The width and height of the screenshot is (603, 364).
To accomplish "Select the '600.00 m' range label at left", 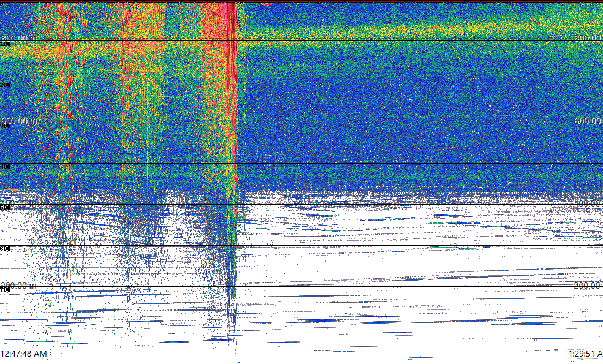I will [19, 121].
